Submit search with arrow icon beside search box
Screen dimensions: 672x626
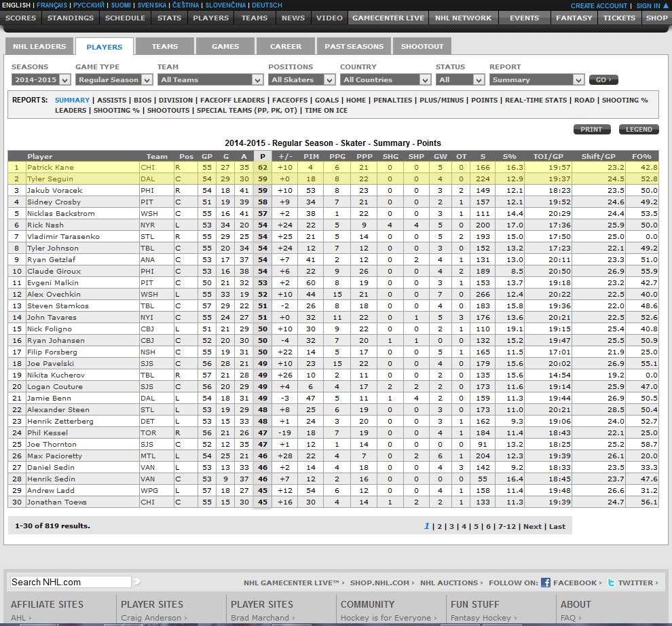click(x=137, y=582)
